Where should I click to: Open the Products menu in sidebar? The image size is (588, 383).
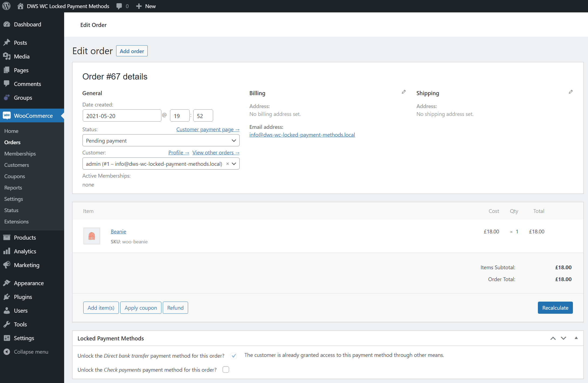point(25,237)
